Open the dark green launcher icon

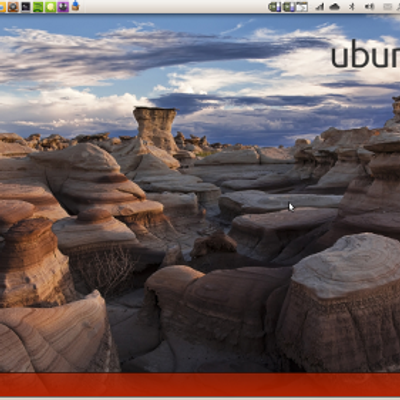[x=38, y=7]
